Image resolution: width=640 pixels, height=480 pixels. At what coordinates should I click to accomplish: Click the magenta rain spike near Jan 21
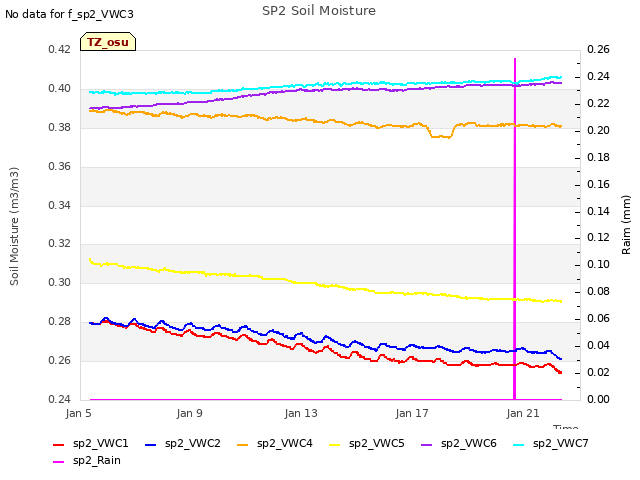click(x=515, y=229)
